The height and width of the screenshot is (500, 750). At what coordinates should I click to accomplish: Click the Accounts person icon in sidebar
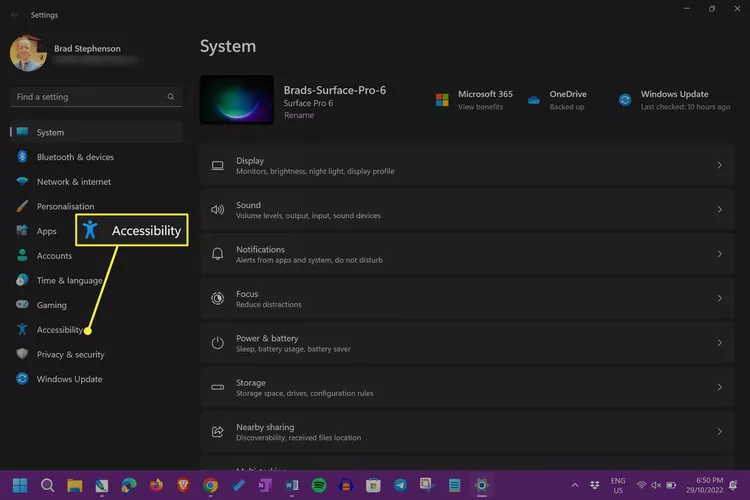[22, 255]
